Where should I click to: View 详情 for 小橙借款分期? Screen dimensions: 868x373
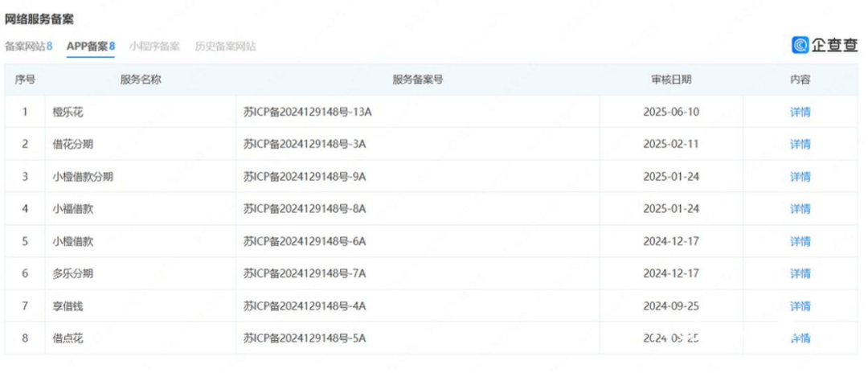[800, 177]
